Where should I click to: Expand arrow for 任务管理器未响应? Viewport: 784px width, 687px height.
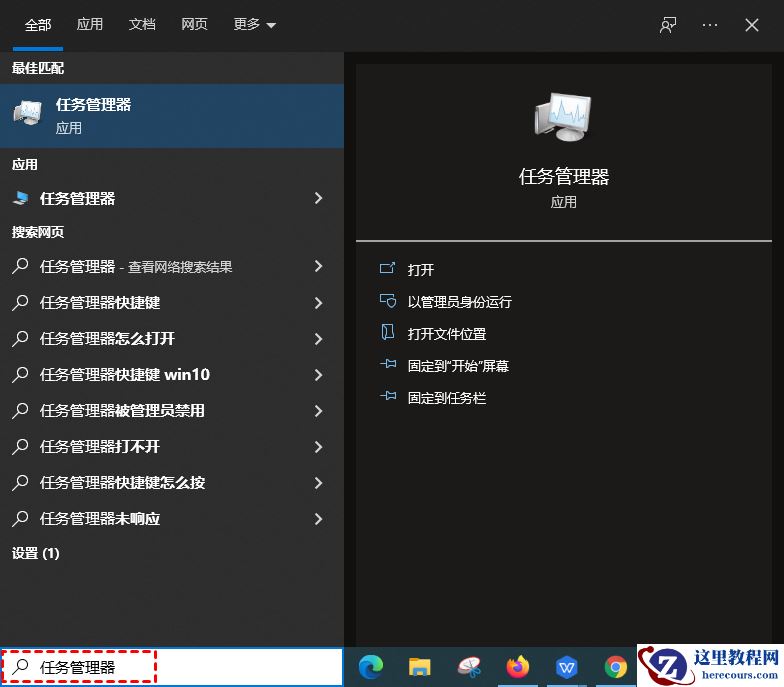click(x=318, y=518)
